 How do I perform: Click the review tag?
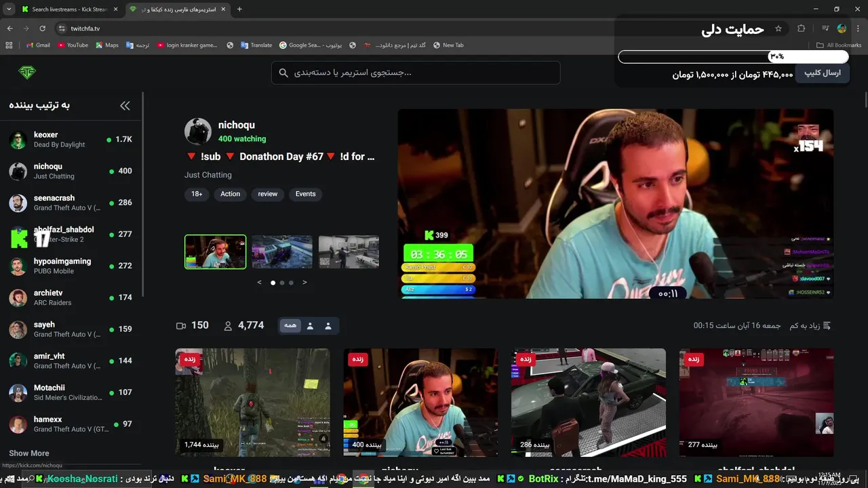pyautogui.click(x=268, y=194)
